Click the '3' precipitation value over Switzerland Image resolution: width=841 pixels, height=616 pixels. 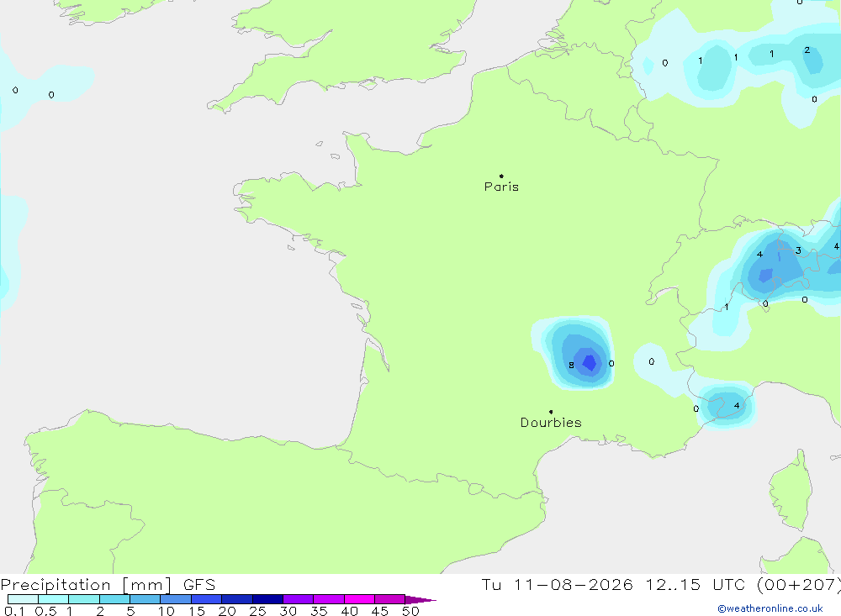coord(798,250)
